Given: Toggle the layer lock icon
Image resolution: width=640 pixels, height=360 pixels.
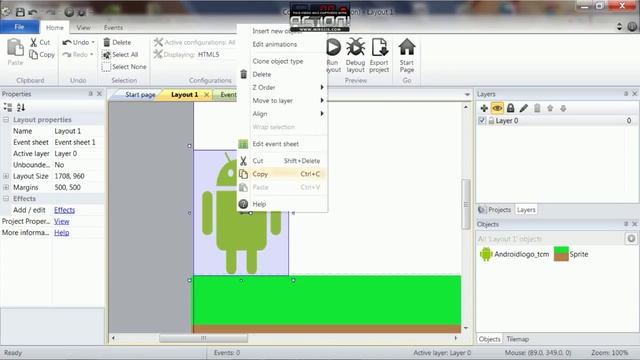Looking at the screenshot, I should [511, 108].
